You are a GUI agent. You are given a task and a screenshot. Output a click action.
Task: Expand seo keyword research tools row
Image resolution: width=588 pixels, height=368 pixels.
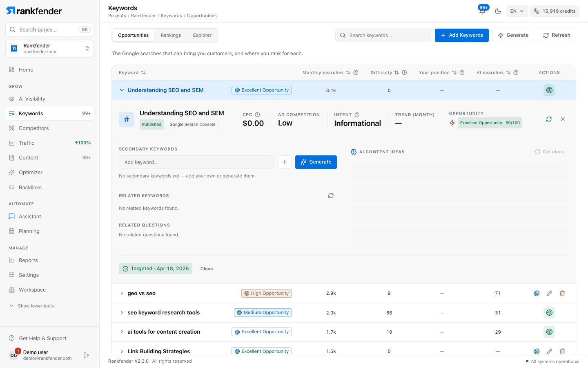pos(122,312)
